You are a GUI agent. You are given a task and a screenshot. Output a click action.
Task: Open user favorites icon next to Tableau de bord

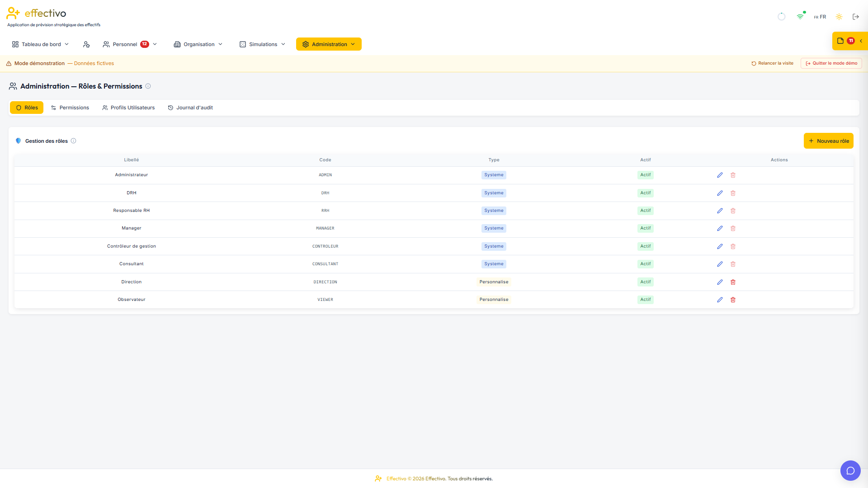click(86, 44)
